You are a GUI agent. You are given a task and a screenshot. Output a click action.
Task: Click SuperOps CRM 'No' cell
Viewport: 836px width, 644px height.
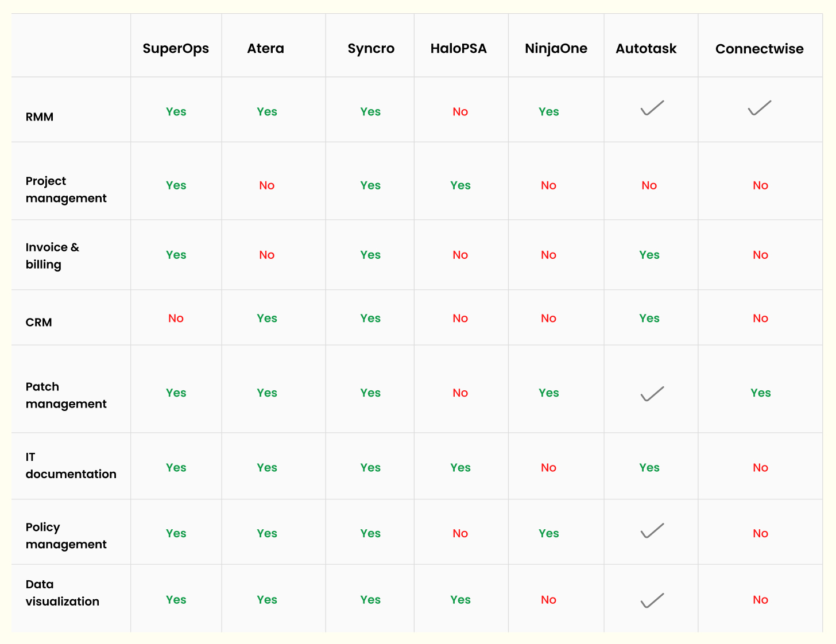176,319
